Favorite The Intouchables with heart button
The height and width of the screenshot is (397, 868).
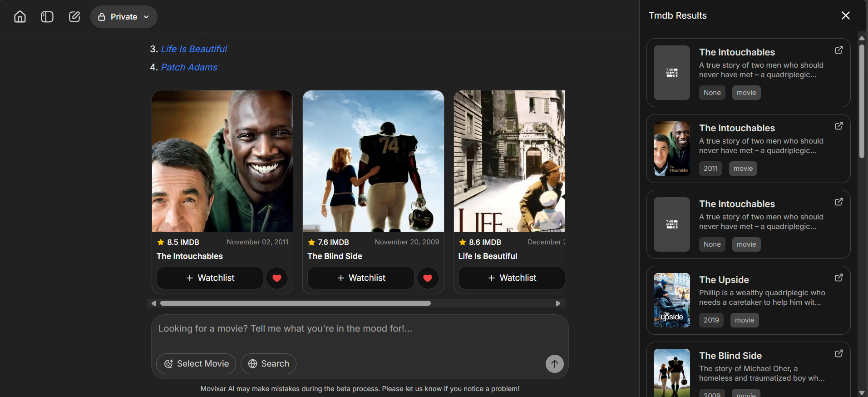(x=277, y=278)
